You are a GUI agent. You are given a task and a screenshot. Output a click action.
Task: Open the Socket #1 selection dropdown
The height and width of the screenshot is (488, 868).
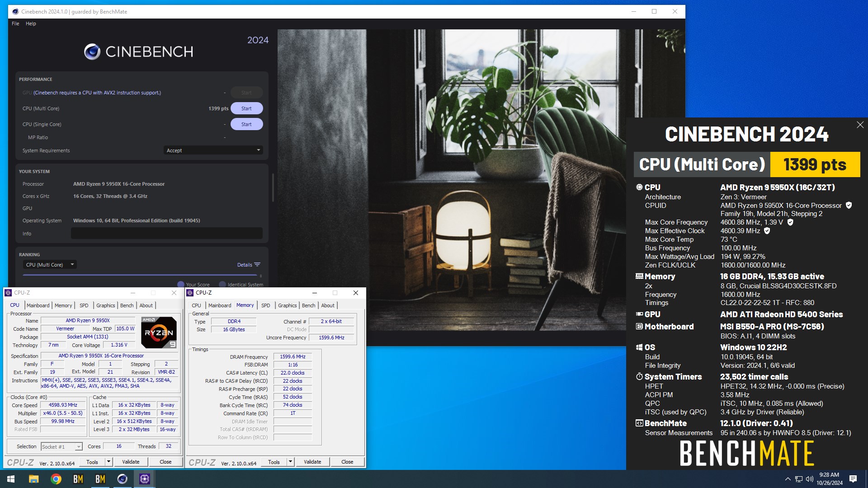pyautogui.click(x=61, y=446)
